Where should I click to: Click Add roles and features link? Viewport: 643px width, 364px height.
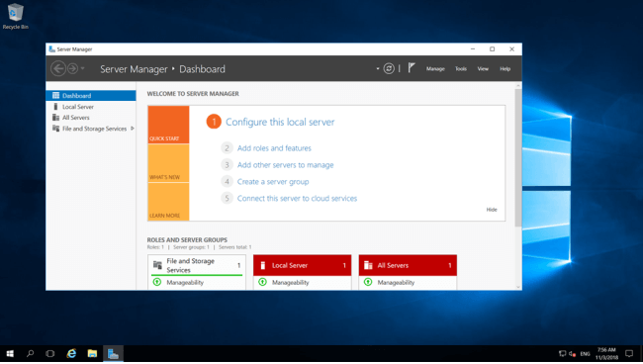[274, 148]
